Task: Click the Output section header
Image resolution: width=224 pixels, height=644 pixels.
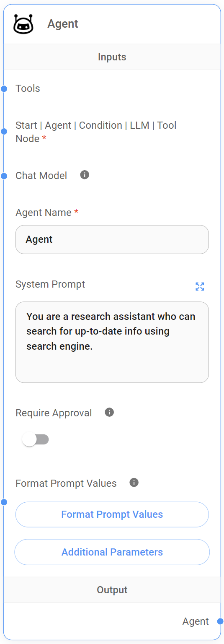Action: 112,590
